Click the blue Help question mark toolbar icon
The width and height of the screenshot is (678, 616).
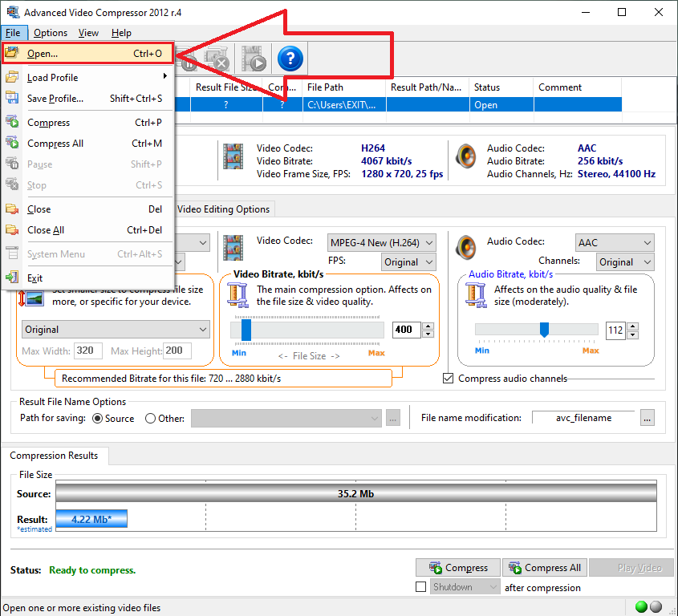(290, 59)
